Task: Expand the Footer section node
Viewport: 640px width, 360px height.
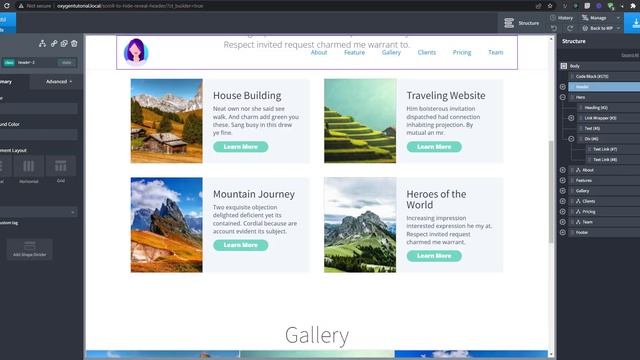Action: pos(563,233)
